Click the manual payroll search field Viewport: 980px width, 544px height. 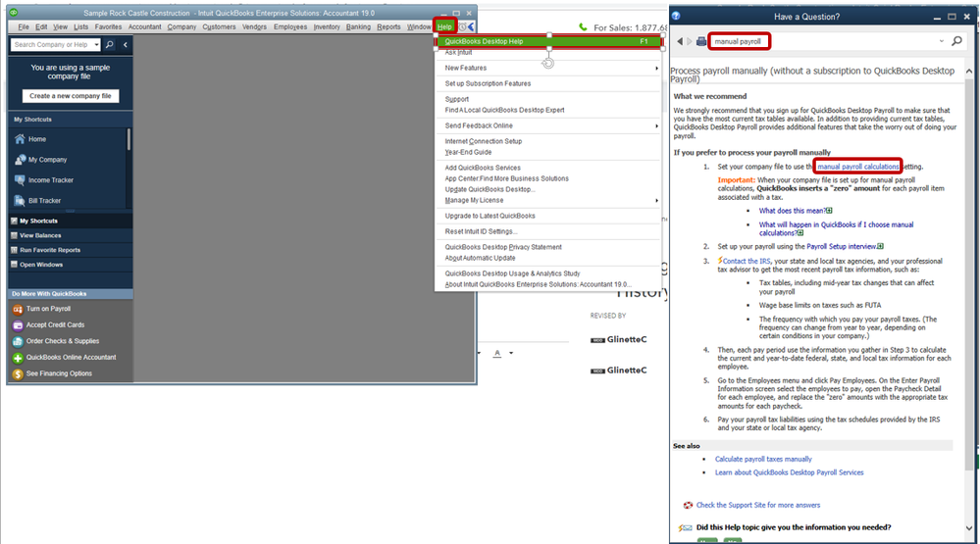tap(739, 41)
